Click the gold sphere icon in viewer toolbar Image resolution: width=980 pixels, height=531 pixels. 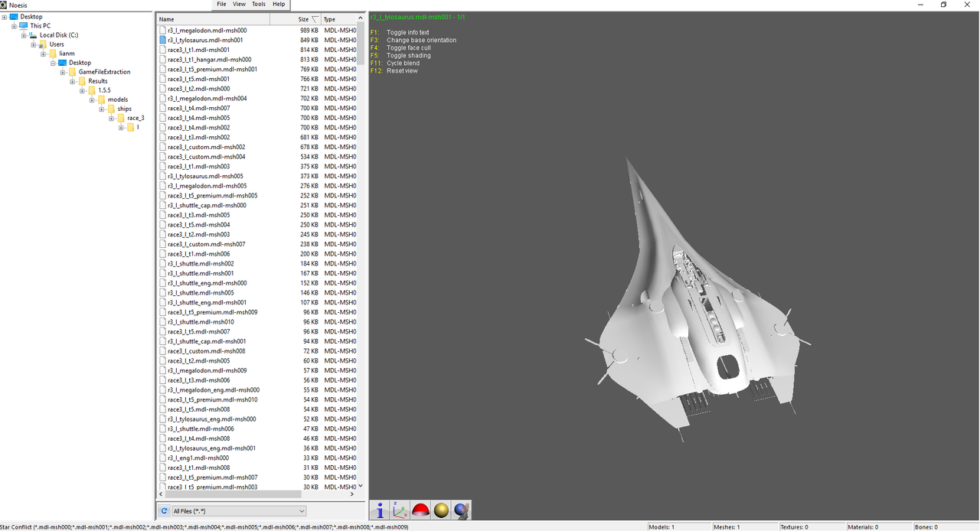point(440,510)
